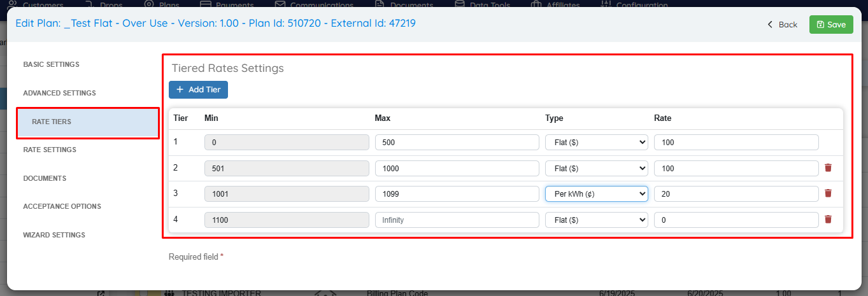Delete tier 3 using its trash icon
Viewport: 868px width, 296px height.
pos(828,194)
